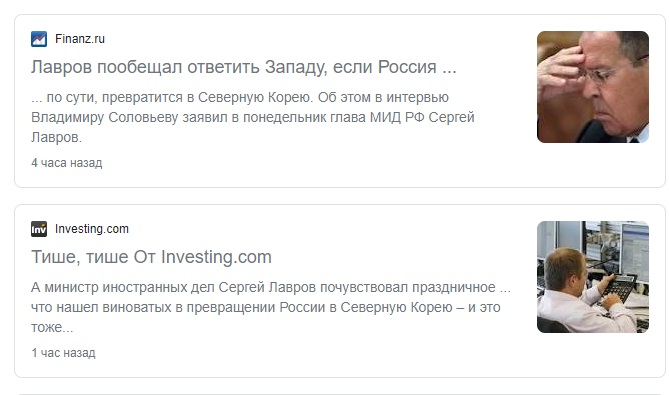Click the truncated 'тоже...' ending of second snippet
This screenshot has width=669, height=395.
(x=52, y=328)
